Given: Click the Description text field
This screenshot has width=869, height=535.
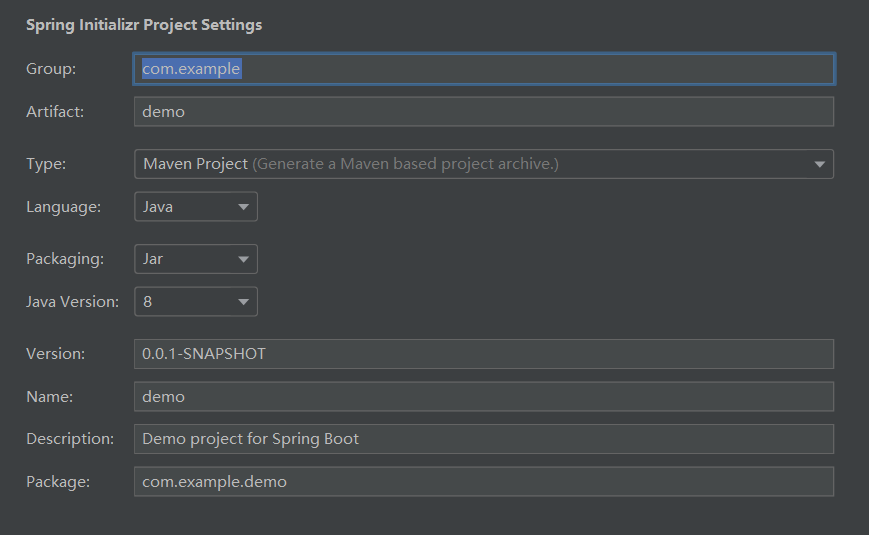Looking at the screenshot, I should click(483, 439).
